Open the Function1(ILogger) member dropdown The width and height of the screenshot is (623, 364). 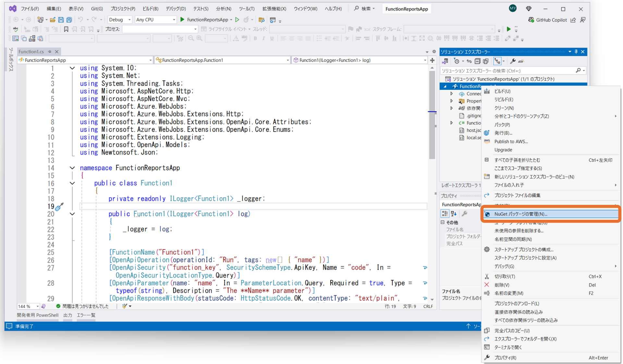[360, 60]
